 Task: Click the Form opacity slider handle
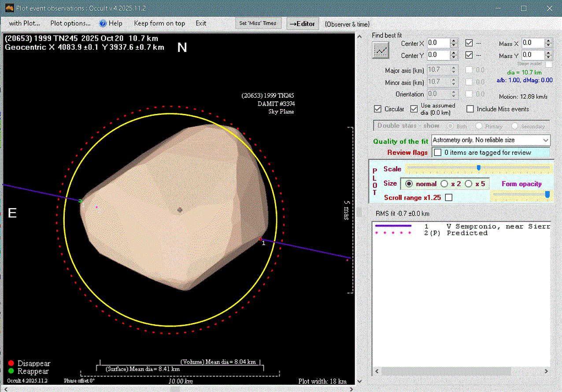pos(547,194)
